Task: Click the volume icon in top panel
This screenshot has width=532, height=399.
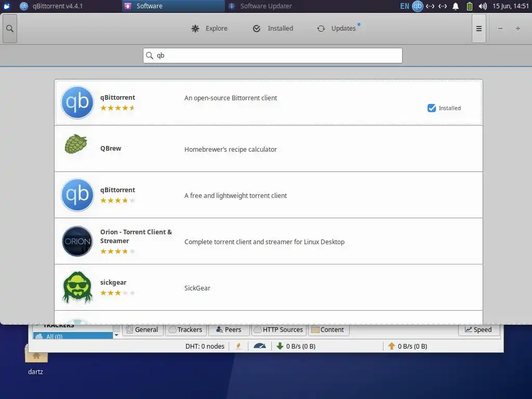Action: point(483,6)
